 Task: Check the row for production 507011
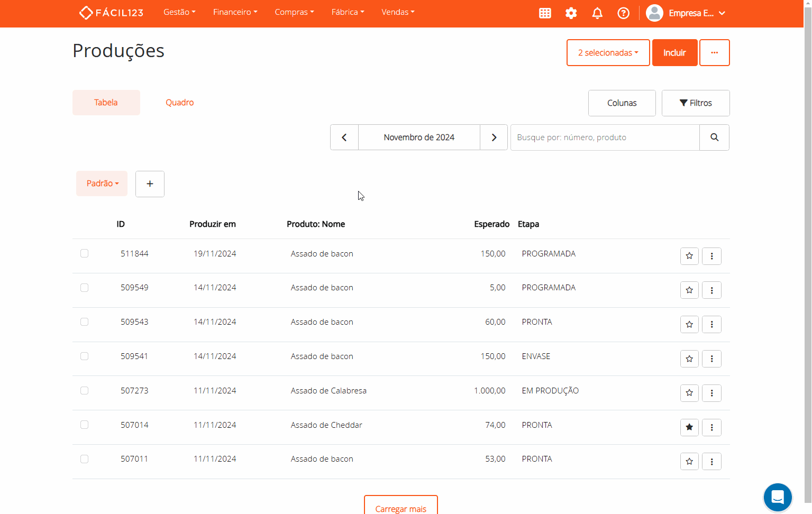tap(85, 459)
